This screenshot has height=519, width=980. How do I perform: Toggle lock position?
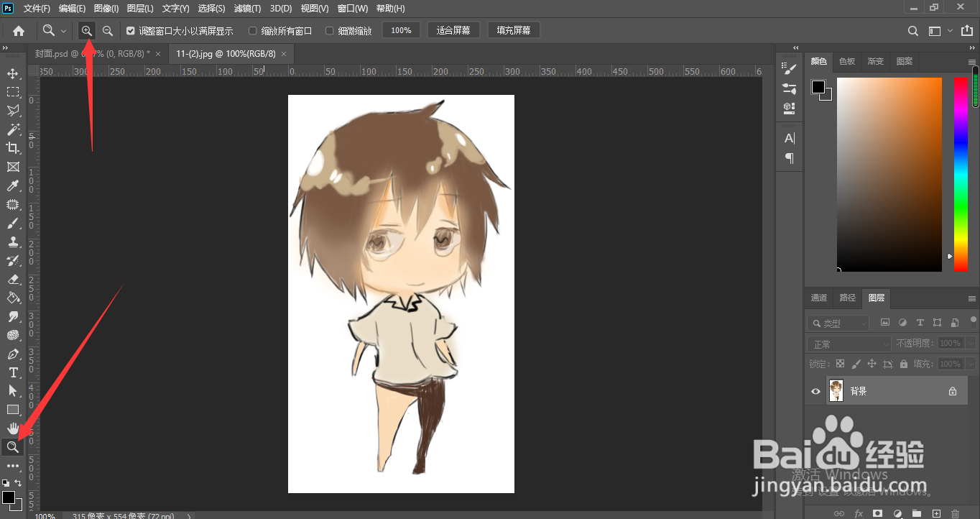point(872,364)
